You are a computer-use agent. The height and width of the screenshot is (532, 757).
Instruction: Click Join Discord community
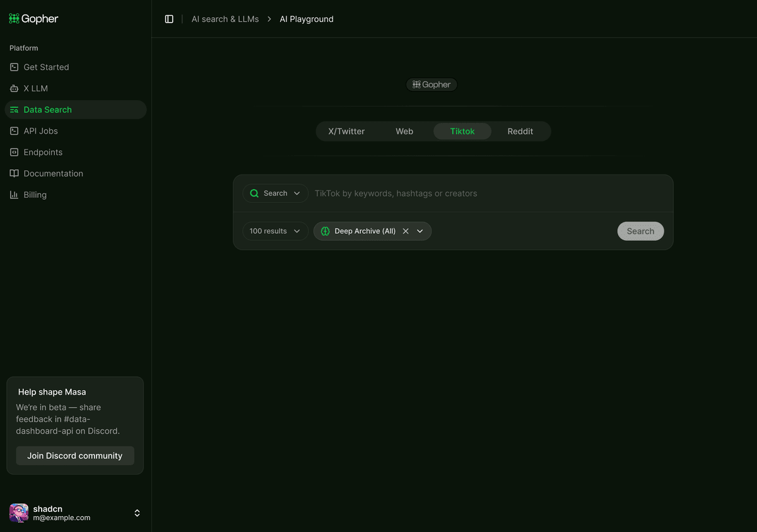(x=75, y=455)
